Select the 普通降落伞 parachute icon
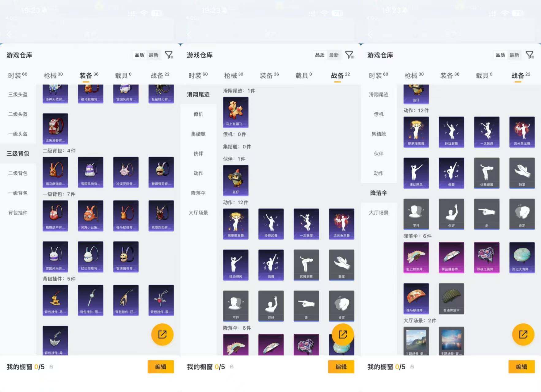 [x=451, y=298]
